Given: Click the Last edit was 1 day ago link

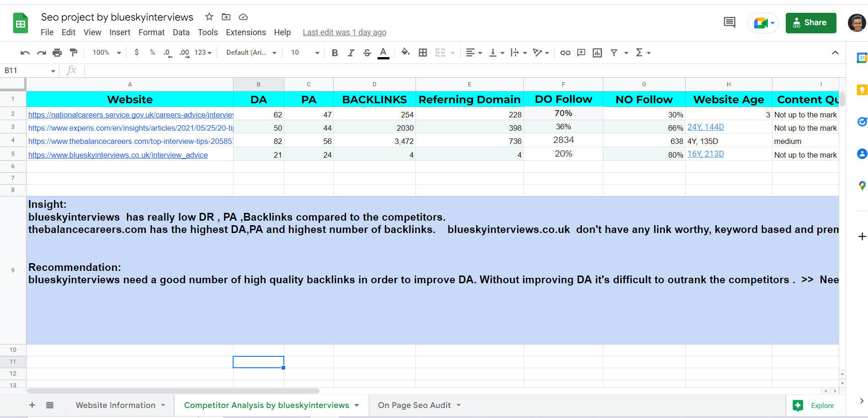Looking at the screenshot, I should tap(345, 32).
